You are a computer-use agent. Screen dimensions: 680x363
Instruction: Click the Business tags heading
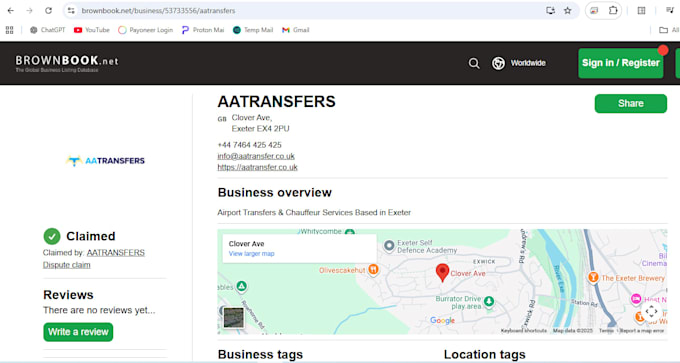point(260,354)
